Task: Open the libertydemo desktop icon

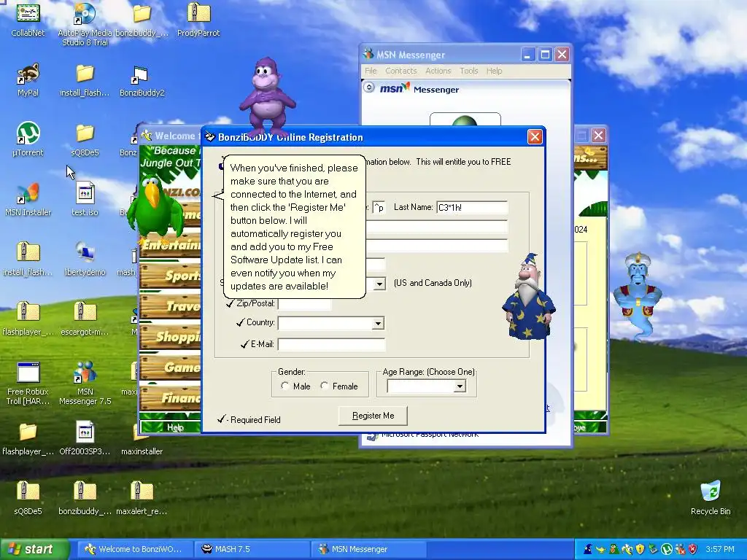Action: [85, 259]
